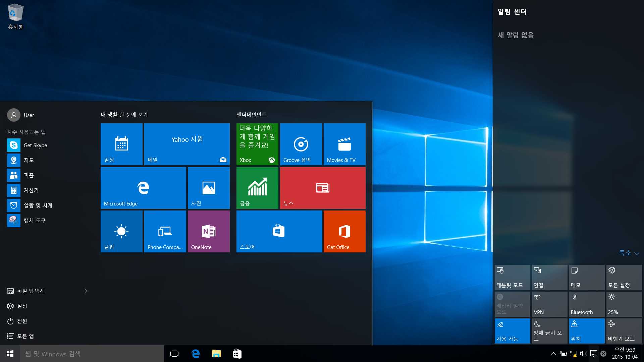Screen dimensions: 644x362
Task: Open the Groove 음악 tile
Action: click(301, 144)
